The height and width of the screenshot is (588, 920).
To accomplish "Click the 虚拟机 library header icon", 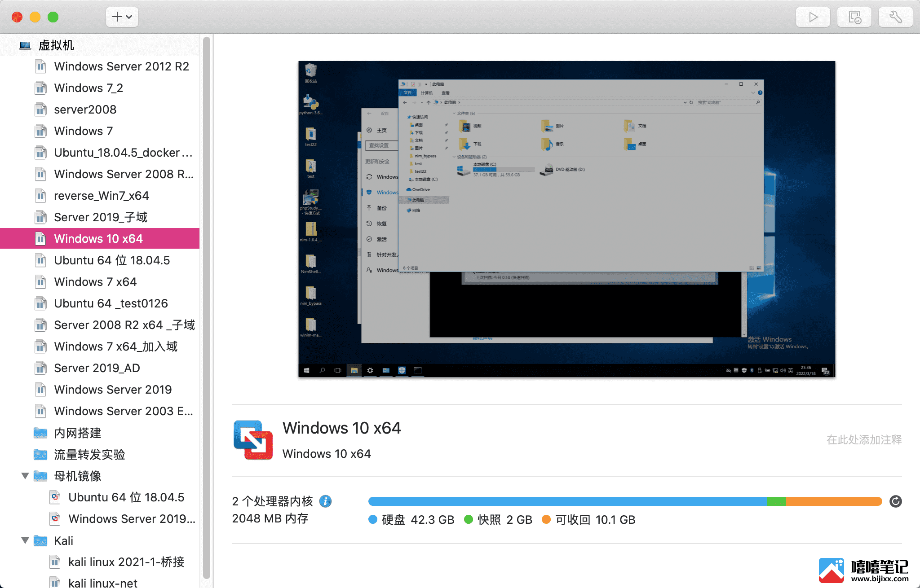I will coord(25,45).
